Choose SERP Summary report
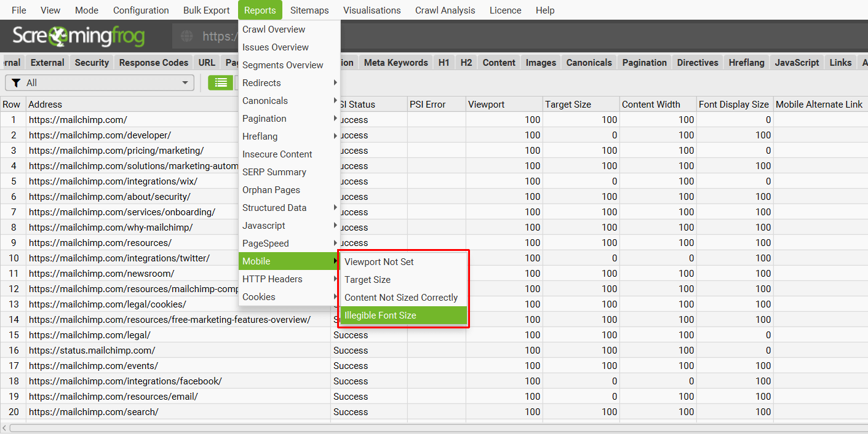The image size is (868, 436). 289,172
